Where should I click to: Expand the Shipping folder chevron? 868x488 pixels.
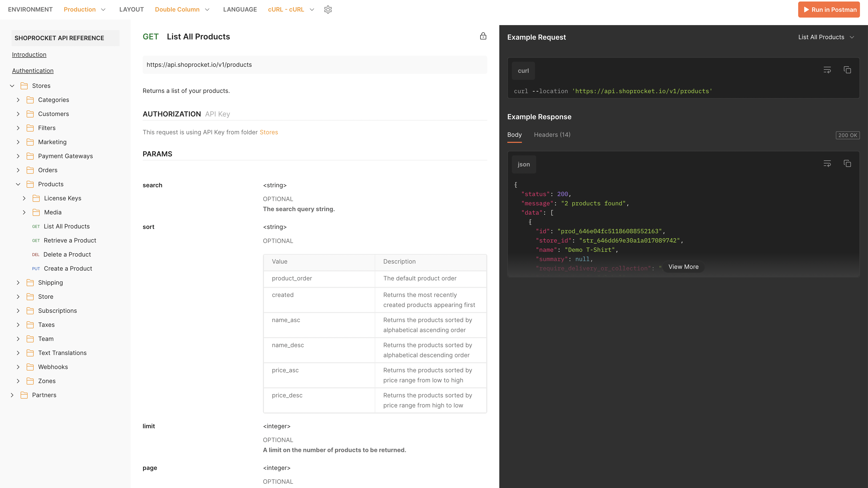[x=18, y=283]
